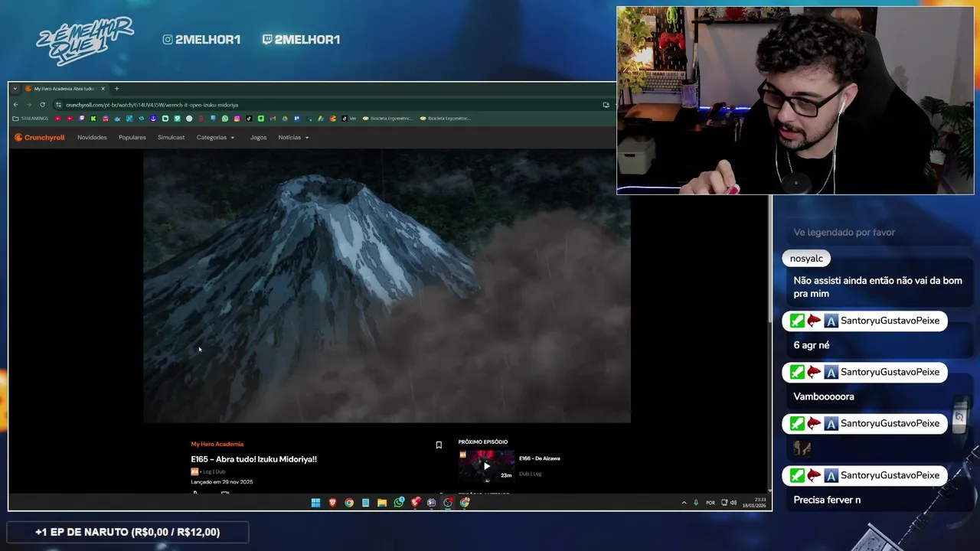Open the Populares menu item
The width and height of the screenshot is (980, 551).
tap(132, 138)
